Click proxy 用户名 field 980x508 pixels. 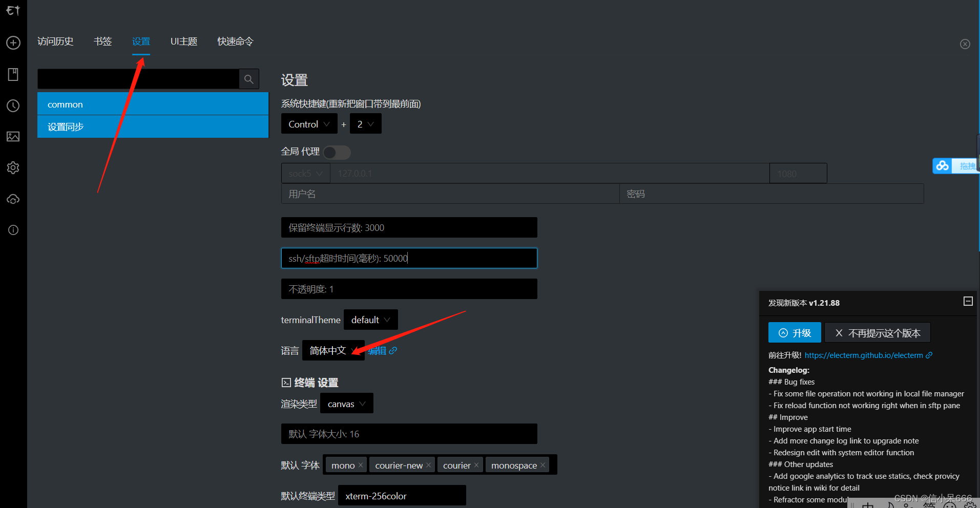pos(450,194)
